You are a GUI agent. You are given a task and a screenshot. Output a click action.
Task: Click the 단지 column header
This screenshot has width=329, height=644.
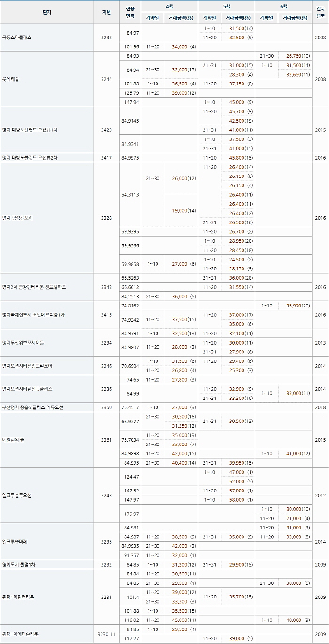[47, 12]
